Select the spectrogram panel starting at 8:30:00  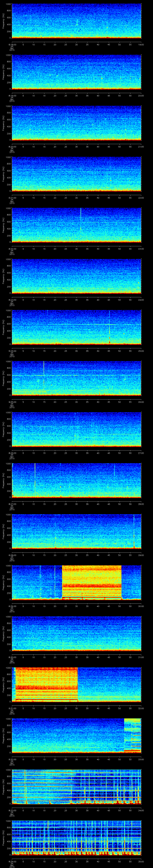pos(77,633)
